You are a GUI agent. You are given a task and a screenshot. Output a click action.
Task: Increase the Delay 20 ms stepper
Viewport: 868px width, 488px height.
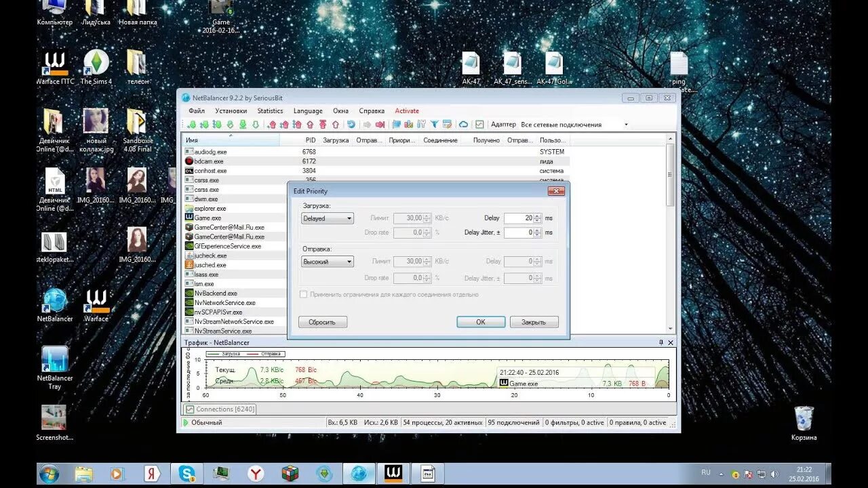point(538,216)
